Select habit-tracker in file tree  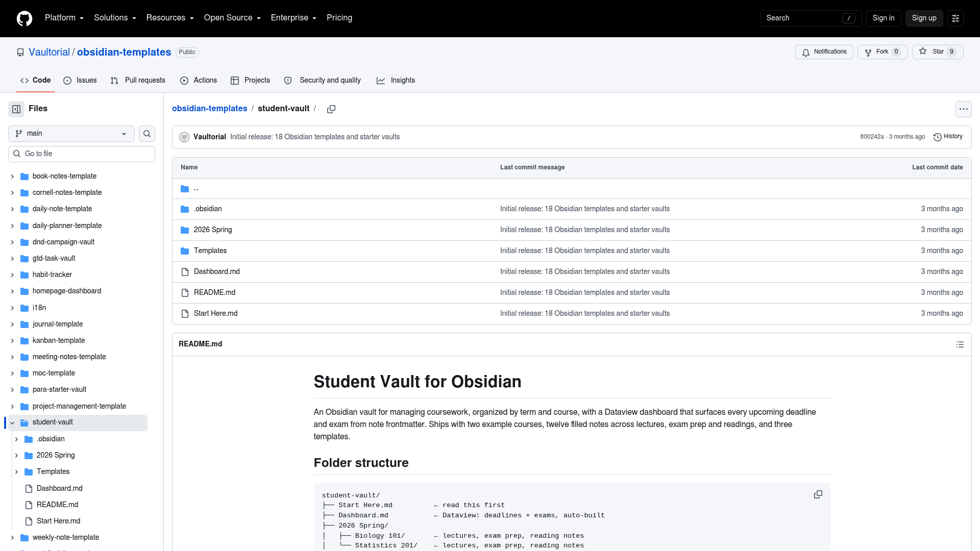pos(52,275)
